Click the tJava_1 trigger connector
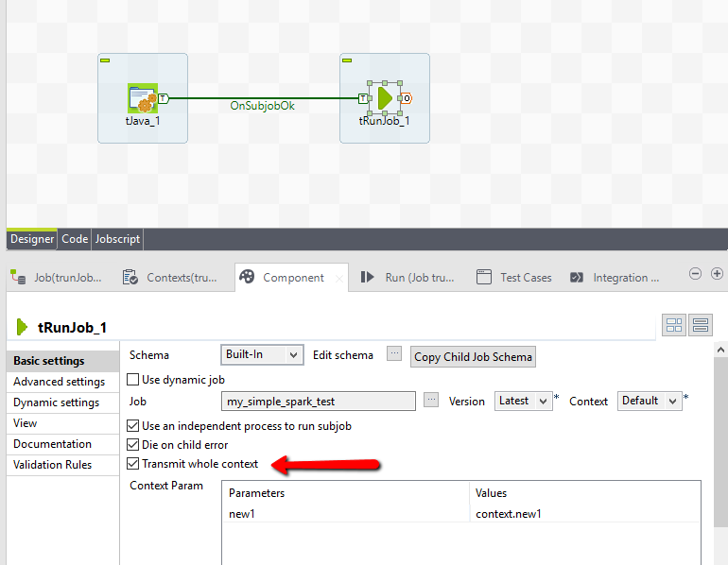The image size is (728, 565). point(164,98)
